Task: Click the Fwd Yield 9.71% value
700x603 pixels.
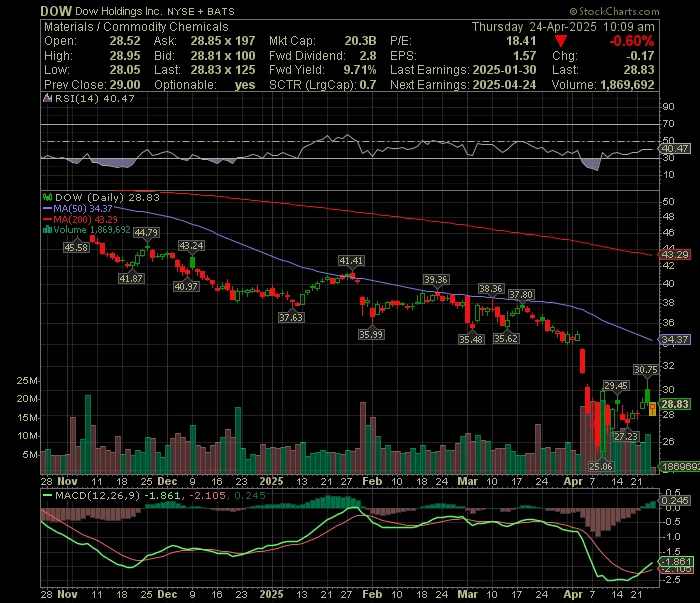Action: (360, 70)
